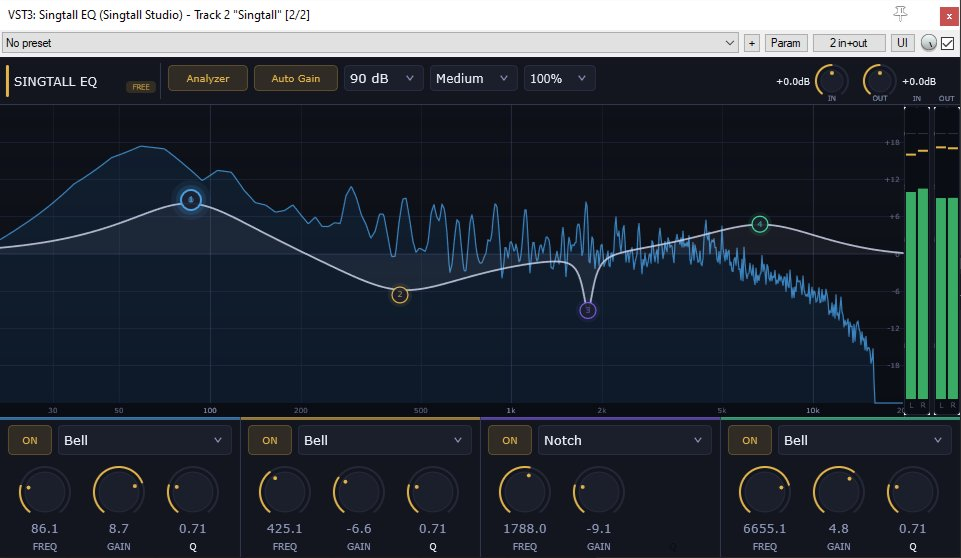Select the green band node 4
This screenshot has height=558, width=961.
[x=760, y=224]
